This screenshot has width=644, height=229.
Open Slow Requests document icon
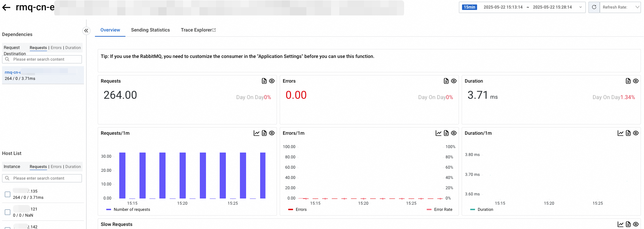[628, 224]
